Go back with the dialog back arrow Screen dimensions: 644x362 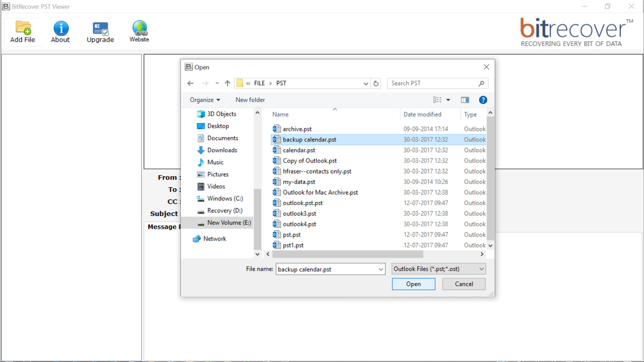(x=190, y=83)
